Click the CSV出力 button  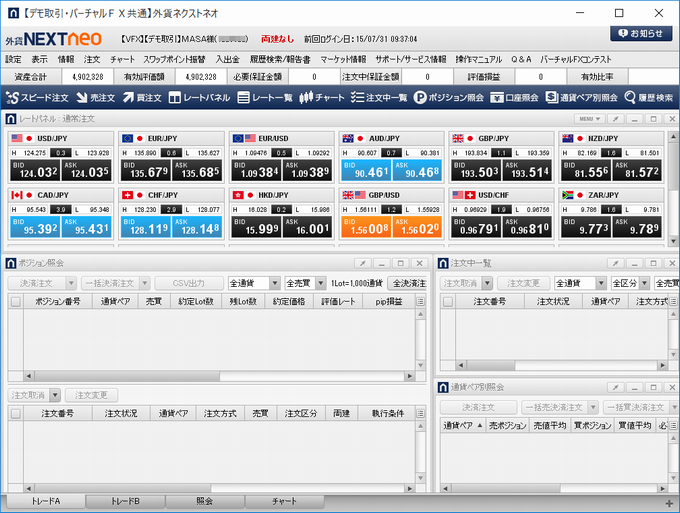tap(189, 283)
